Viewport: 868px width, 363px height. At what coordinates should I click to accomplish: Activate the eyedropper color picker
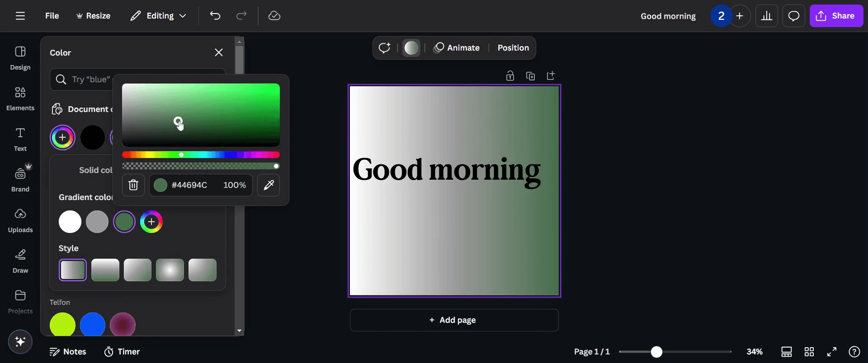pos(269,185)
